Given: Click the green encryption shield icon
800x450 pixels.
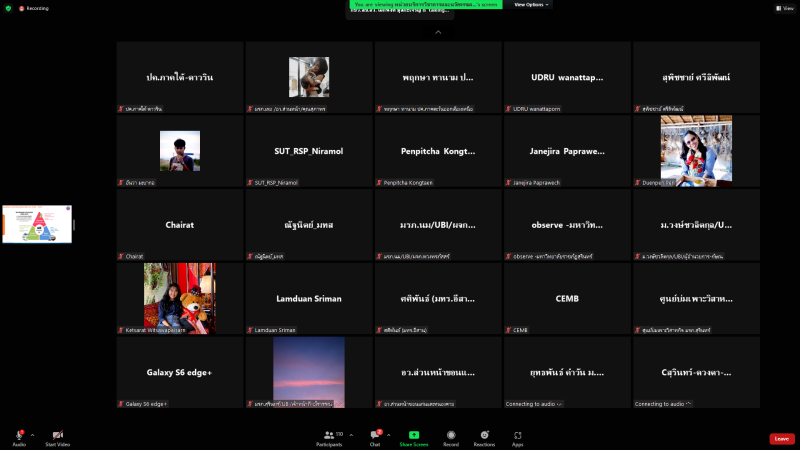Looking at the screenshot, I should [x=8, y=7].
